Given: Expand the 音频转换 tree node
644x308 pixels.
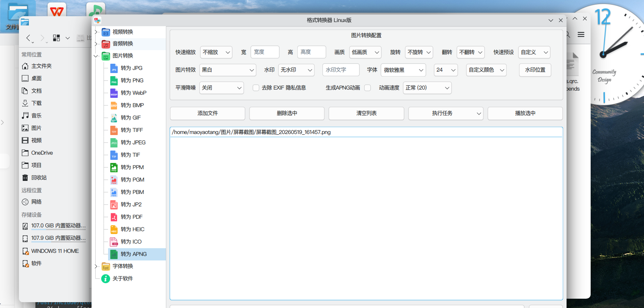Looking at the screenshot, I should tap(96, 44).
